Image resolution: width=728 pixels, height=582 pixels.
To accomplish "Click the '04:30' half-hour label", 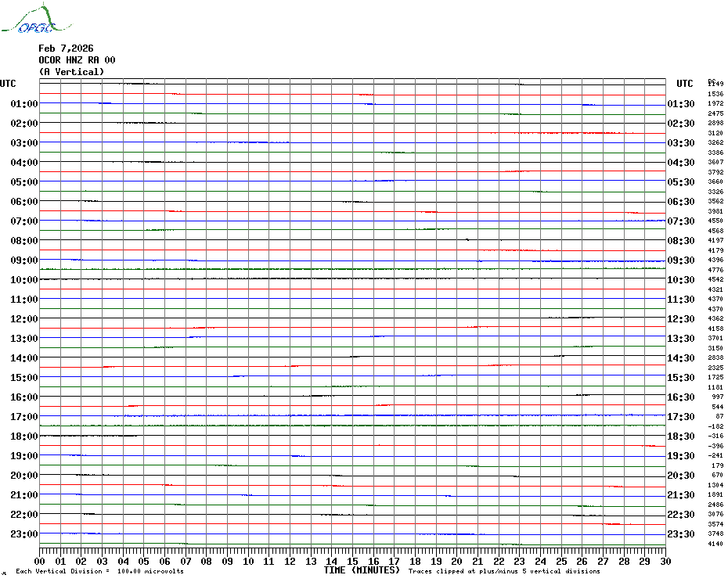I will point(681,163).
